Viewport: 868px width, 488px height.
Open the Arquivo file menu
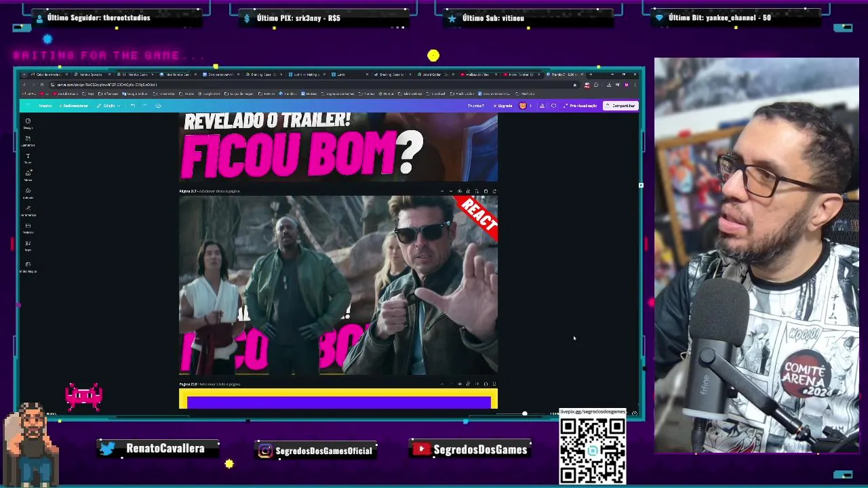[45, 106]
